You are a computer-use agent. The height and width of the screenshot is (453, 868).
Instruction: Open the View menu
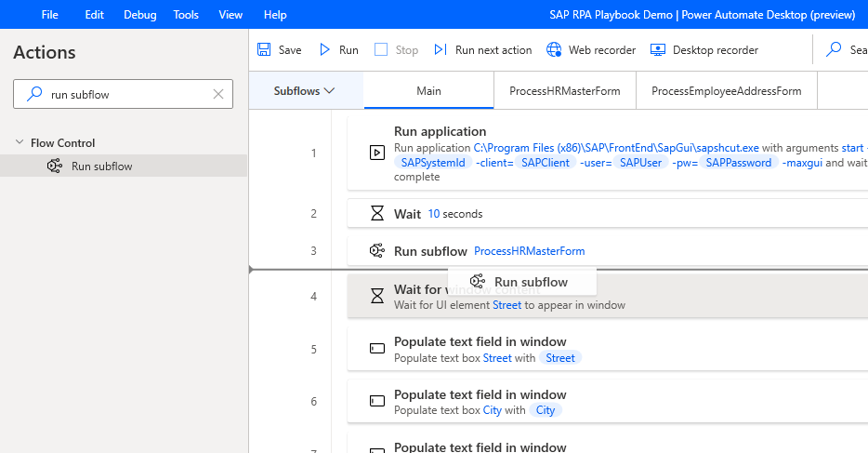pyautogui.click(x=230, y=15)
